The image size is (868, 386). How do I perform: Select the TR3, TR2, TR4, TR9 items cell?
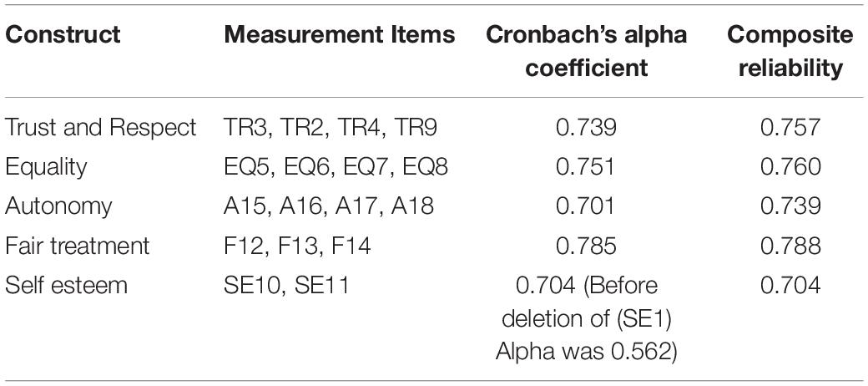tap(331, 127)
